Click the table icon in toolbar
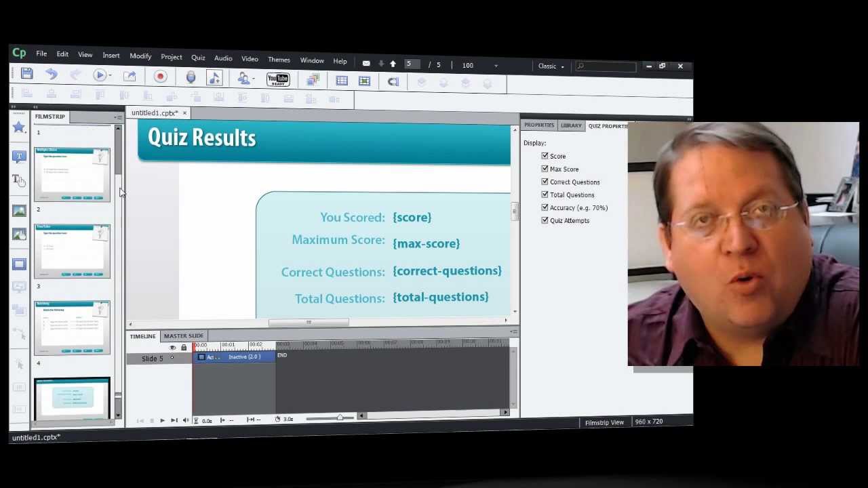Image resolution: width=868 pixels, height=488 pixels. [x=342, y=81]
